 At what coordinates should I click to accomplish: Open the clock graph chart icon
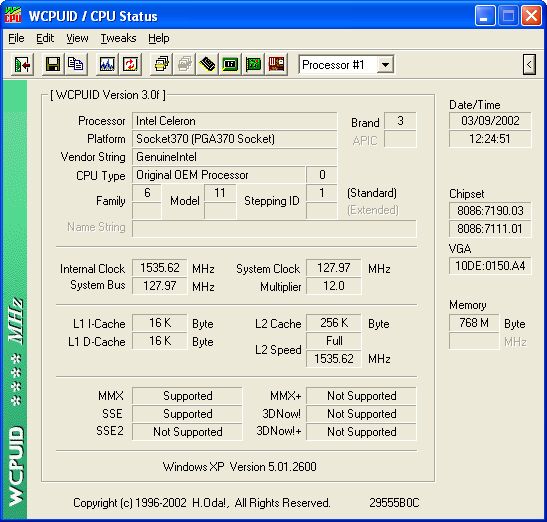(x=107, y=65)
